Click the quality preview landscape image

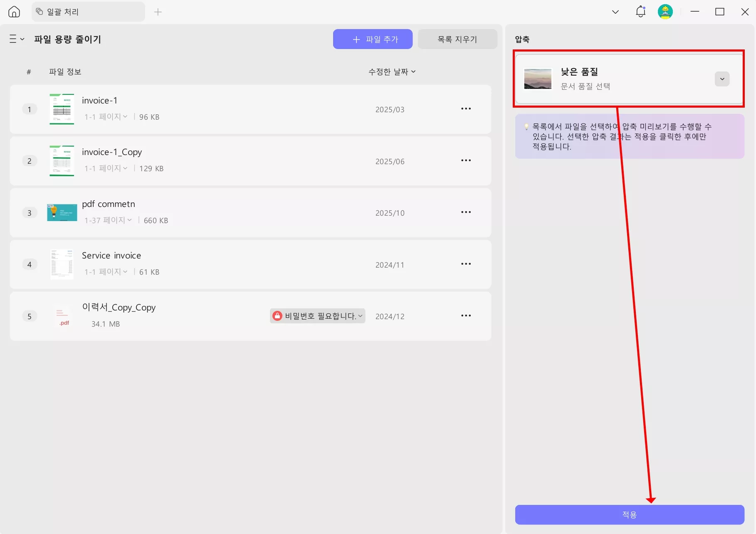tap(538, 79)
